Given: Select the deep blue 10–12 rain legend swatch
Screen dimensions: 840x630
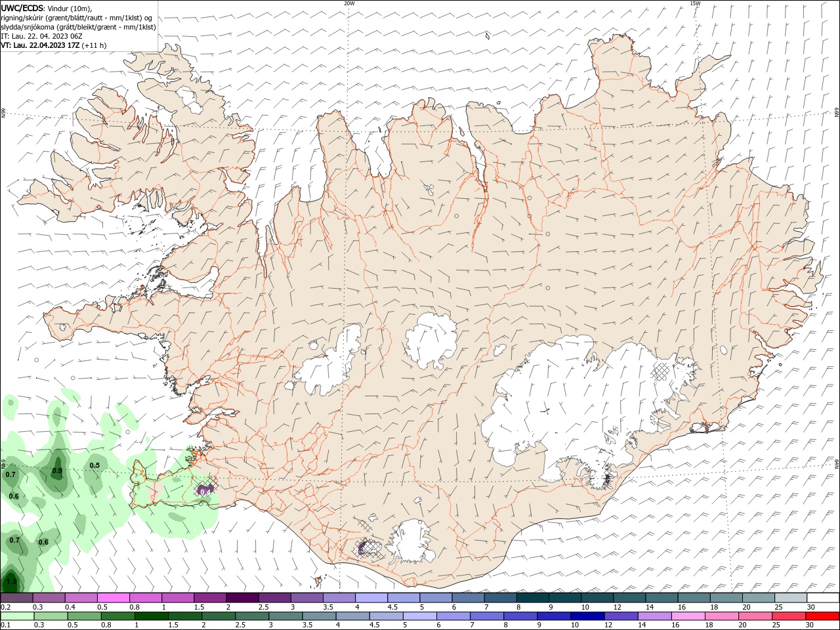Looking at the screenshot, I should point(587,616).
